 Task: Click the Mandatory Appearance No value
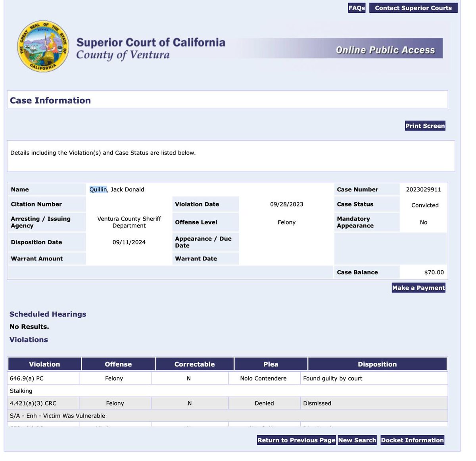[x=423, y=222]
